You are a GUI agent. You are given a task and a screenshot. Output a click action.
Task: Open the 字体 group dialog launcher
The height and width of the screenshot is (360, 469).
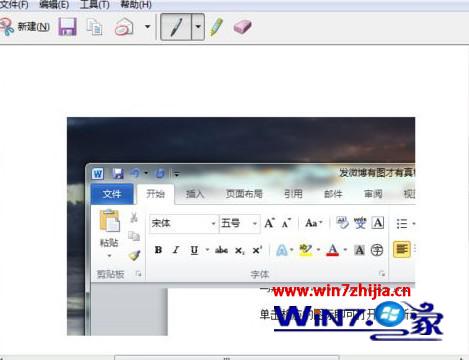(x=382, y=274)
